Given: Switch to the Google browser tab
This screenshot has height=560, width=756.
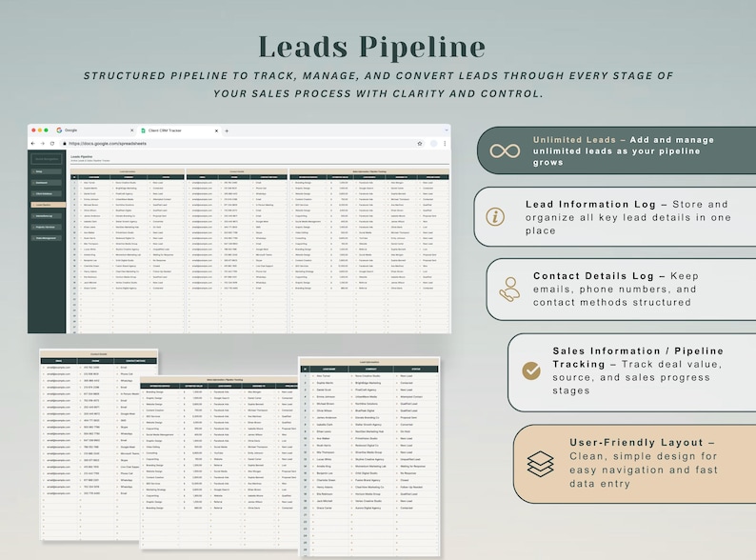Looking at the screenshot, I should click(94, 130).
